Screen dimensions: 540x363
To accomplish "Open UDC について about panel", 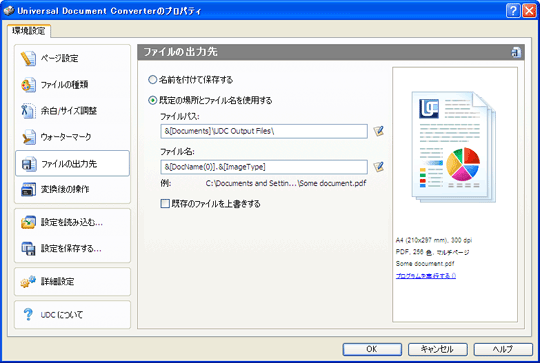I will coord(72,314).
